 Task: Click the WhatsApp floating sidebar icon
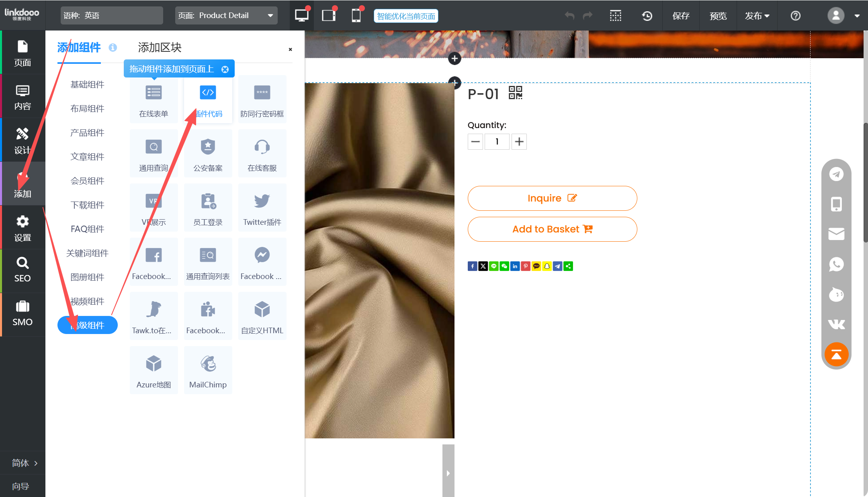click(836, 264)
